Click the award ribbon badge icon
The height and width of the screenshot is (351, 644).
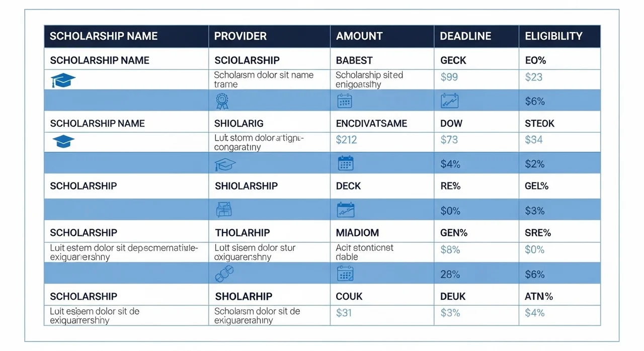(222, 101)
